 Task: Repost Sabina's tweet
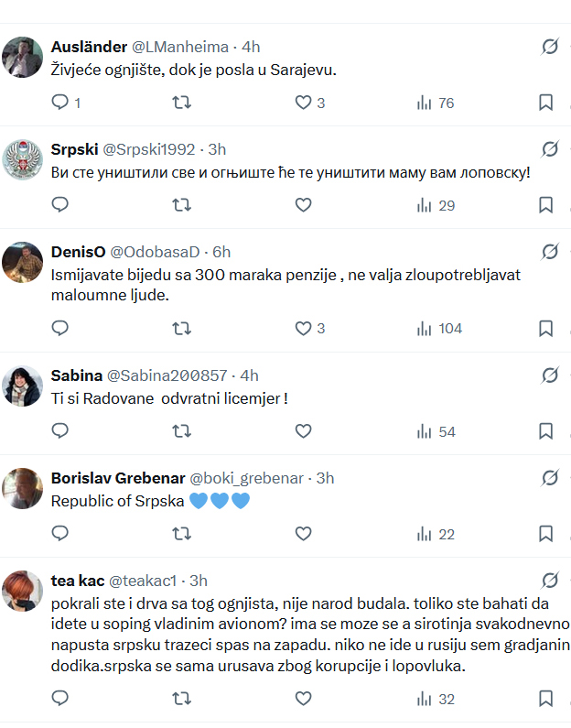(x=182, y=430)
